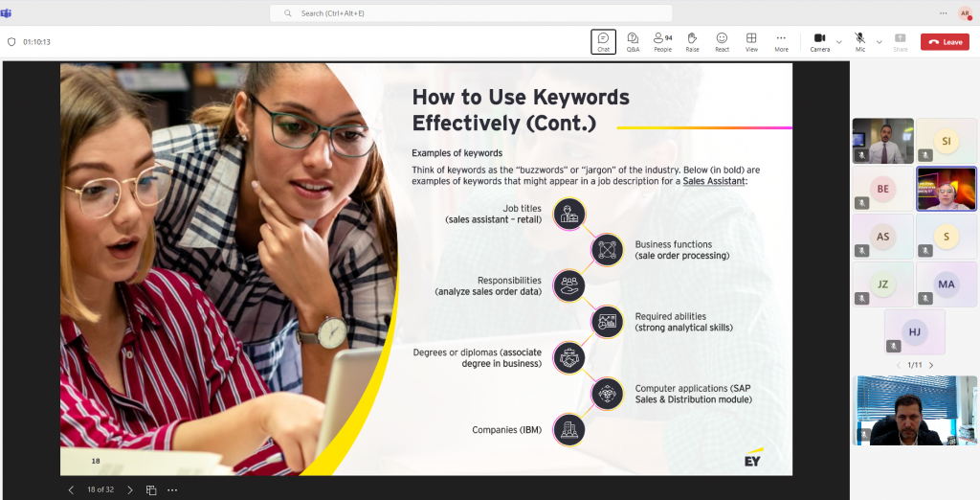The height and width of the screenshot is (500, 980).
Task: Open the Q&A panel
Action: point(633,41)
